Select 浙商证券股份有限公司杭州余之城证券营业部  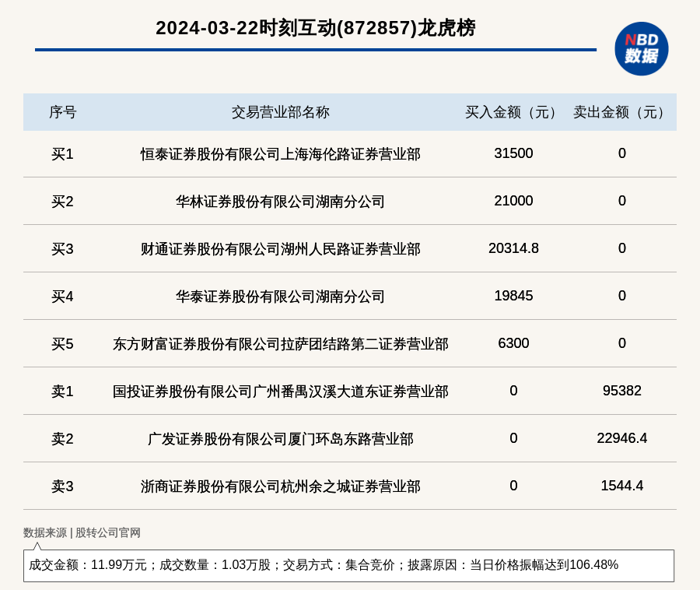(x=280, y=486)
